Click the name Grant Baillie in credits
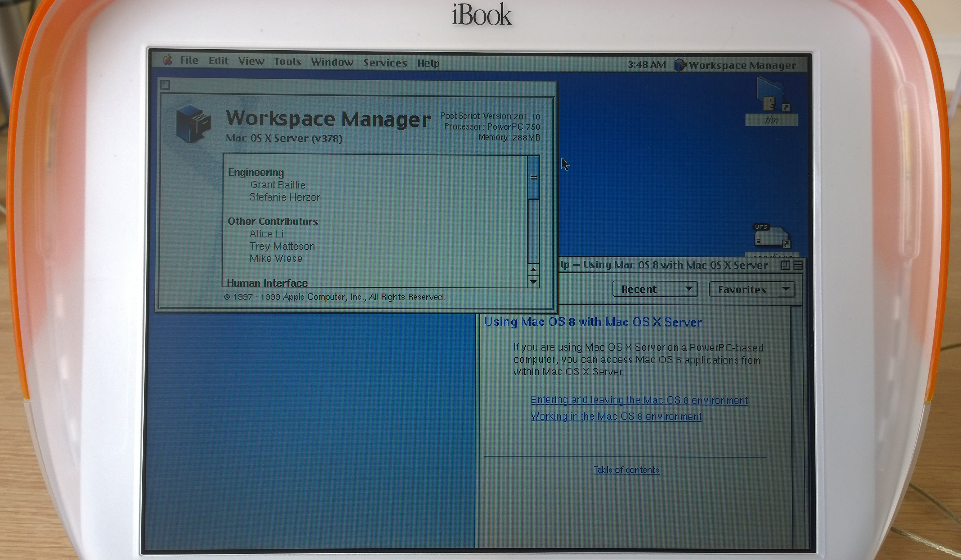 tap(278, 185)
